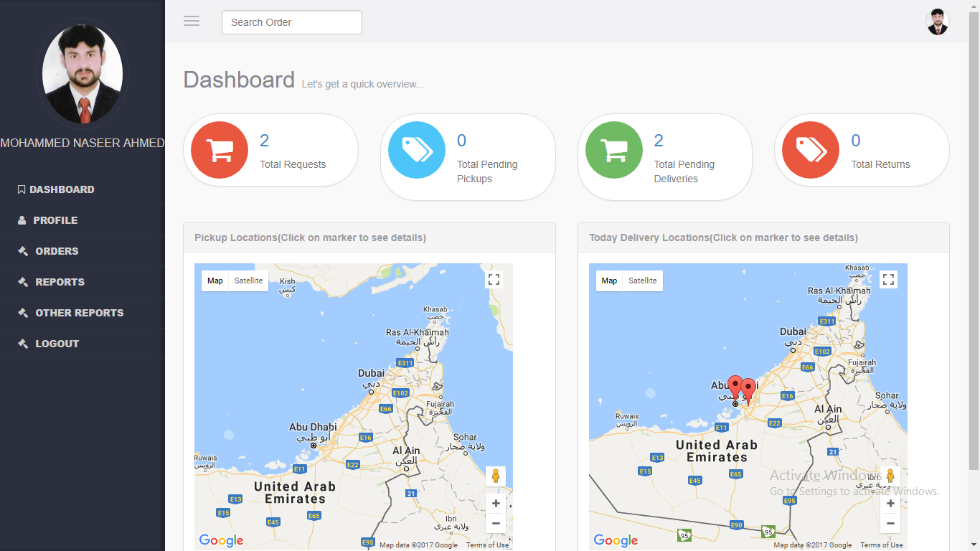Select Map view on Today Delivery map
This screenshot has width=980, height=551.
(x=609, y=281)
